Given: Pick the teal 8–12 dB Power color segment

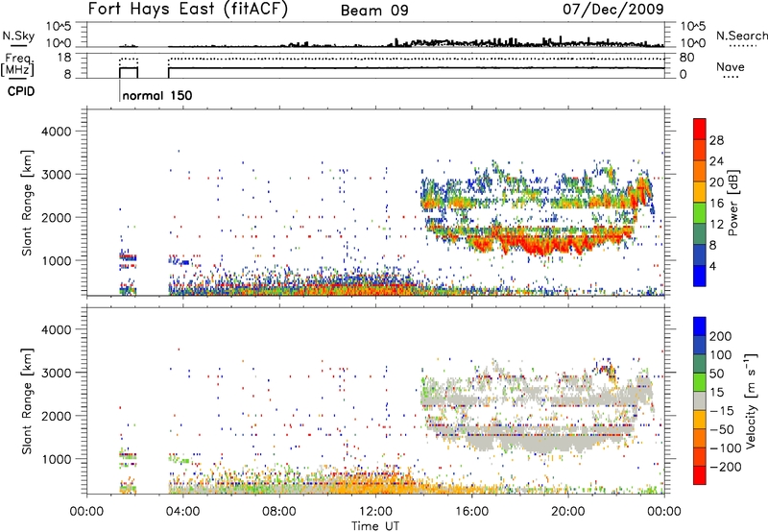Looking at the screenshot, I should [700, 234].
